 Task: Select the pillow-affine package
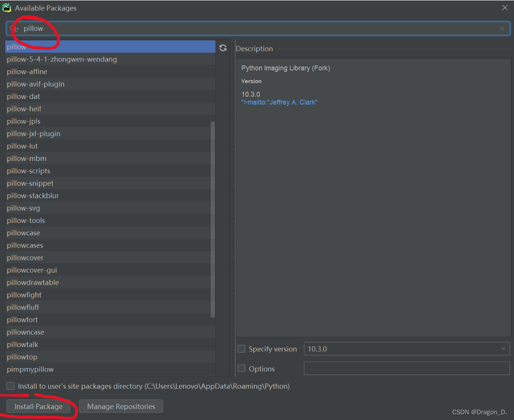(x=110, y=72)
